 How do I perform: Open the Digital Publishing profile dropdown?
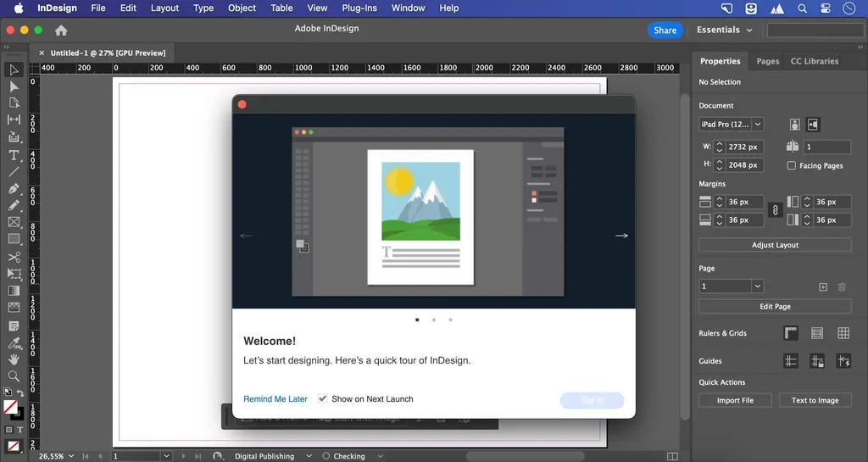[309, 456]
